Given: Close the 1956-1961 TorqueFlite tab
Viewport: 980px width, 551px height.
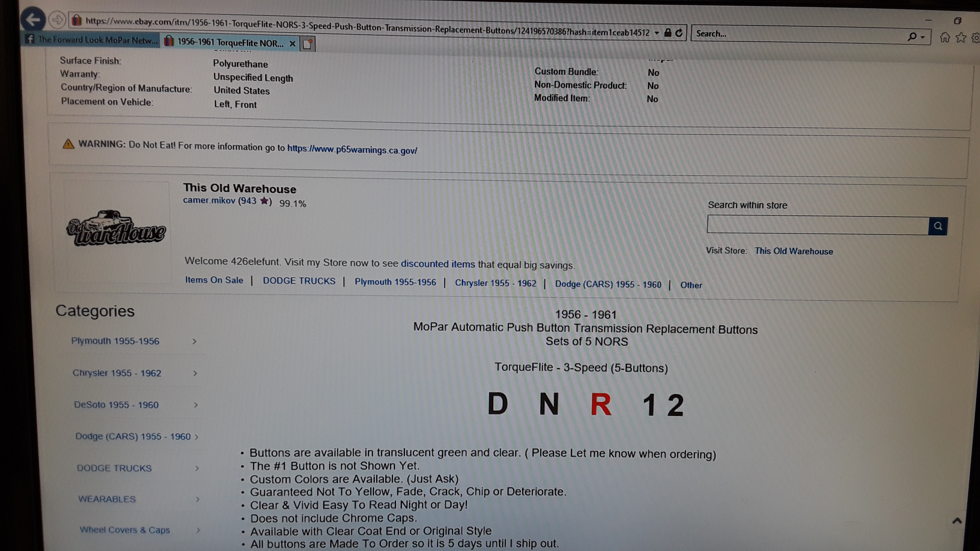Looking at the screenshot, I should pyautogui.click(x=292, y=44).
